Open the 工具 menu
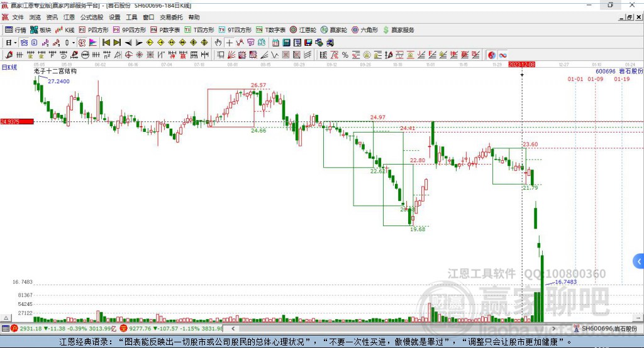The width and height of the screenshot is (644, 348). pyautogui.click(x=131, y=17)
